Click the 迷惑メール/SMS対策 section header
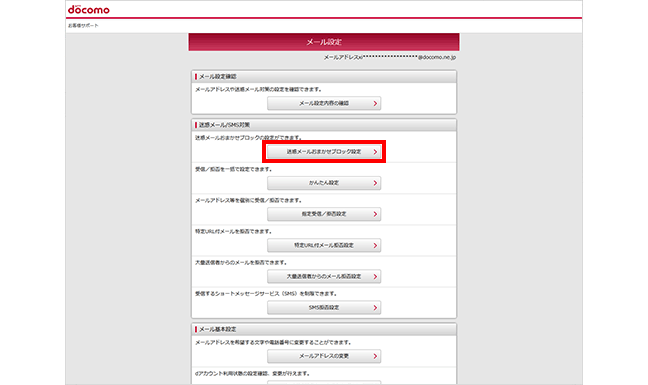 pos(324,125)
